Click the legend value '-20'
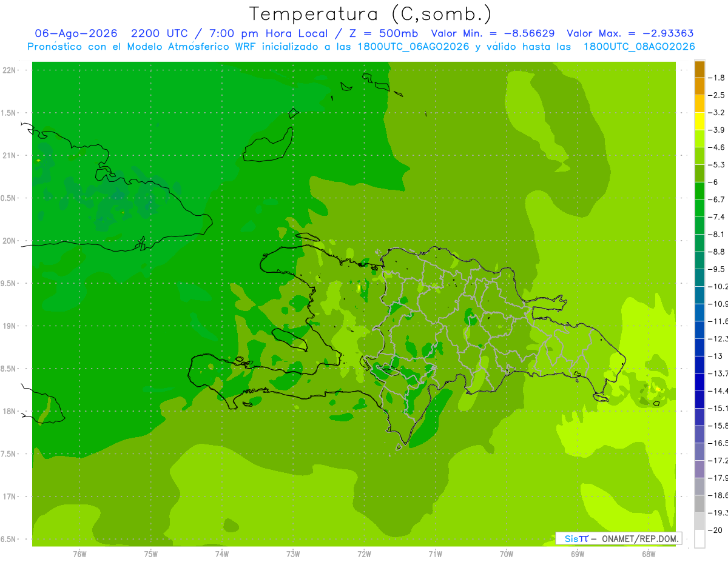 [x=716, y=530]
